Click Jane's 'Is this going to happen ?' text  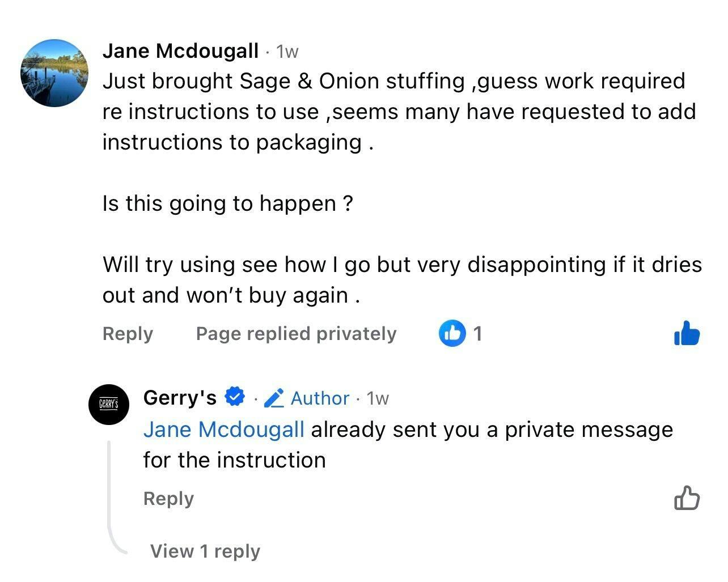point(227,203)
